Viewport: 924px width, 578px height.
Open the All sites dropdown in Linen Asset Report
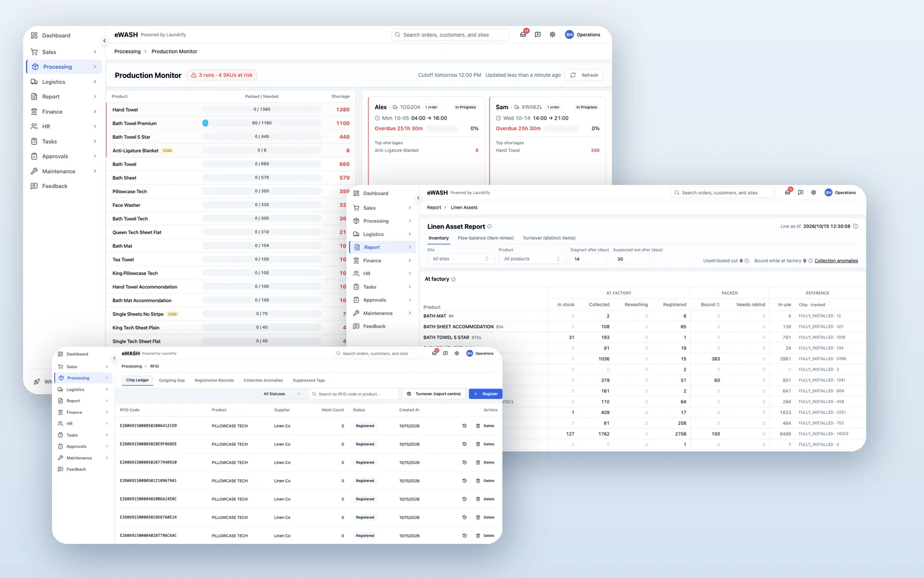point(461,259)
